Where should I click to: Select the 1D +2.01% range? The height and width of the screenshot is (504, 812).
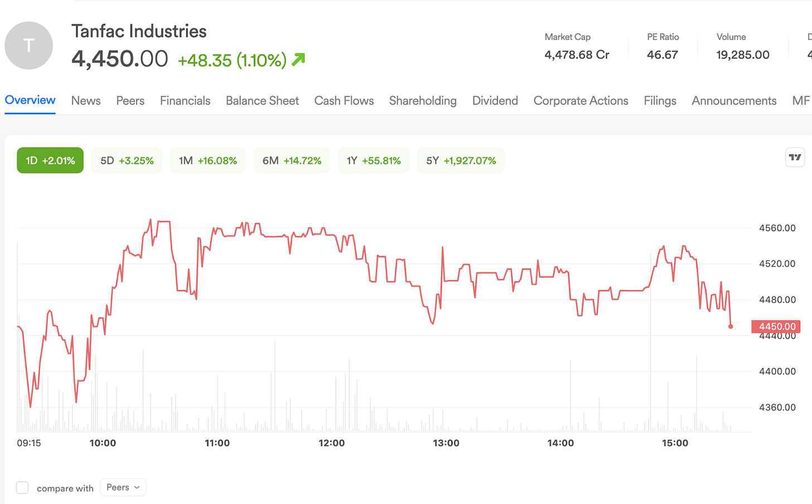pos(50,161)
